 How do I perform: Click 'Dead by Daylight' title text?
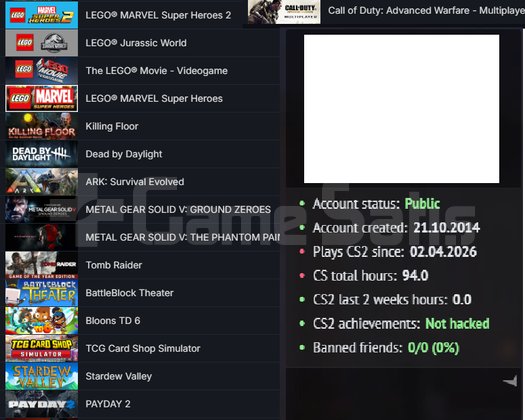(x=124, y=154)
